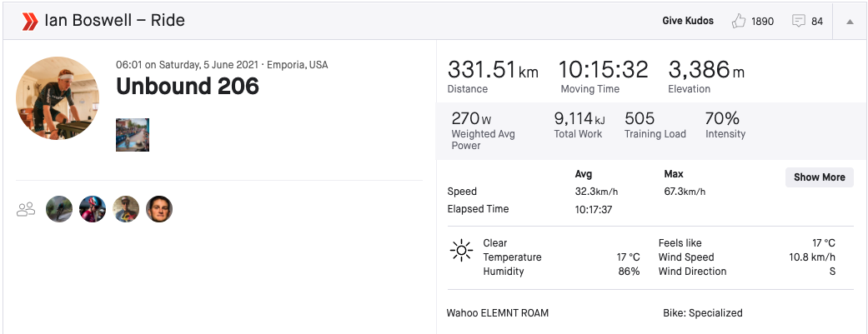Click the red Strava chevron logo
868x334 pixels.
click(29, 22)
